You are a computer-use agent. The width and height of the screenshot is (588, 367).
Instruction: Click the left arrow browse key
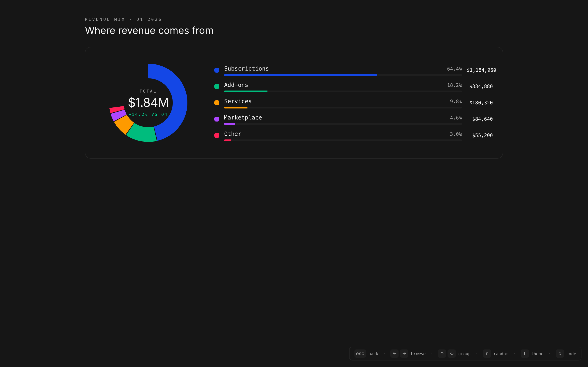pyautogui.click(x=394, y=353)
